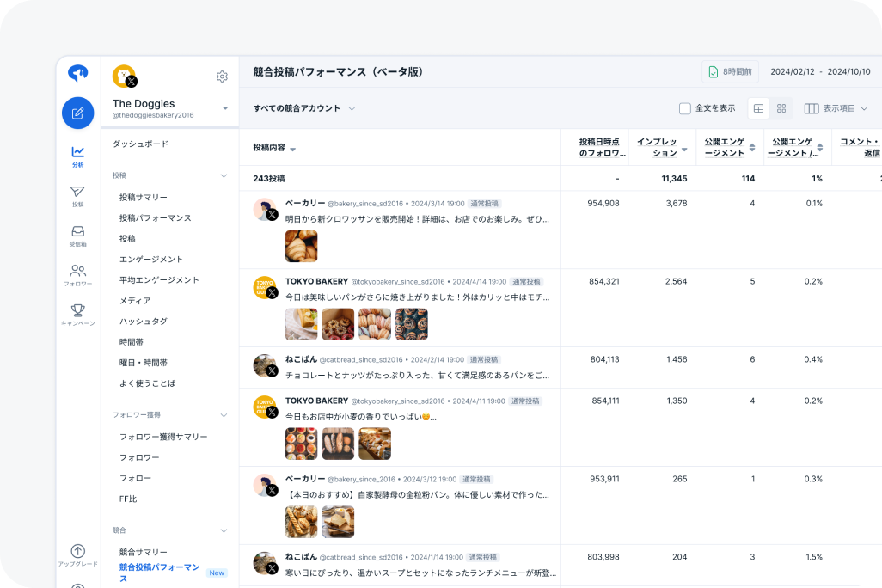
Task: Go to ダッシュボード link
Action: click(x=140, y=144)
